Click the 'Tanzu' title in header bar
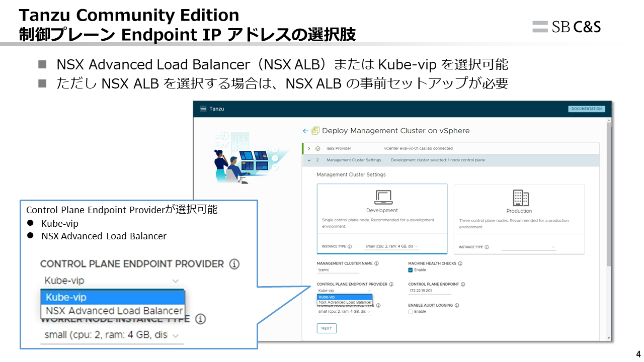This screenshot has width=644, height=362. tap(217, 109)
